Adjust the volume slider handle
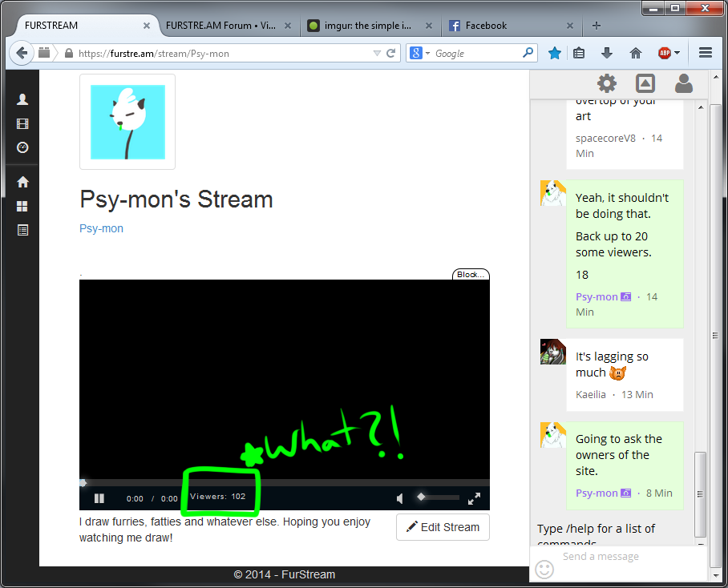Screen dimensions: 728x588 coord(421,497)
